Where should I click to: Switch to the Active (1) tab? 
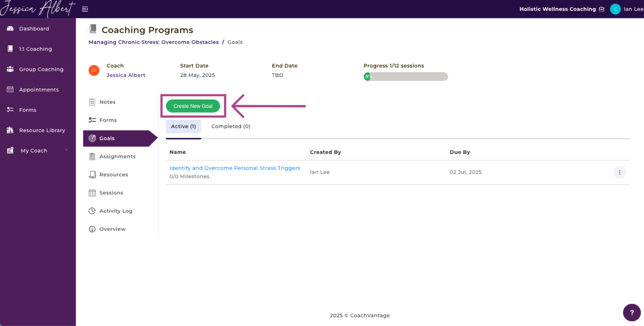click(183, 126)
